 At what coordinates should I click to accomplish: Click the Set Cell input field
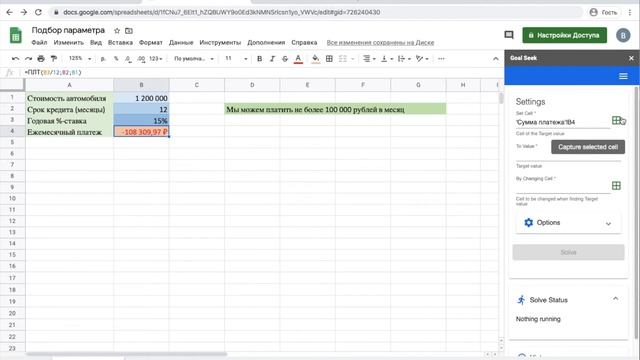pos(563,122)
